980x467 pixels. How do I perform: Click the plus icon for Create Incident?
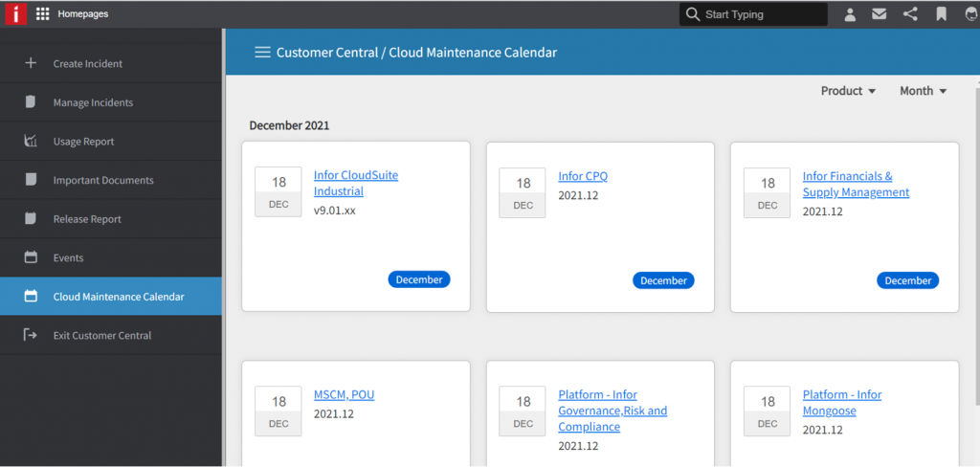coord(31,63)
